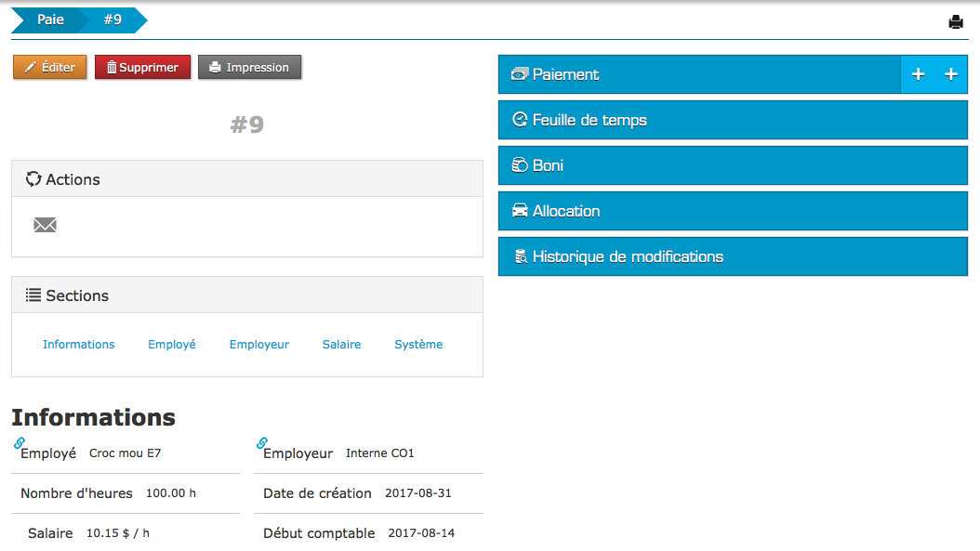Click the printer icon at top right

pyautogui.click(x=956, y=22)
